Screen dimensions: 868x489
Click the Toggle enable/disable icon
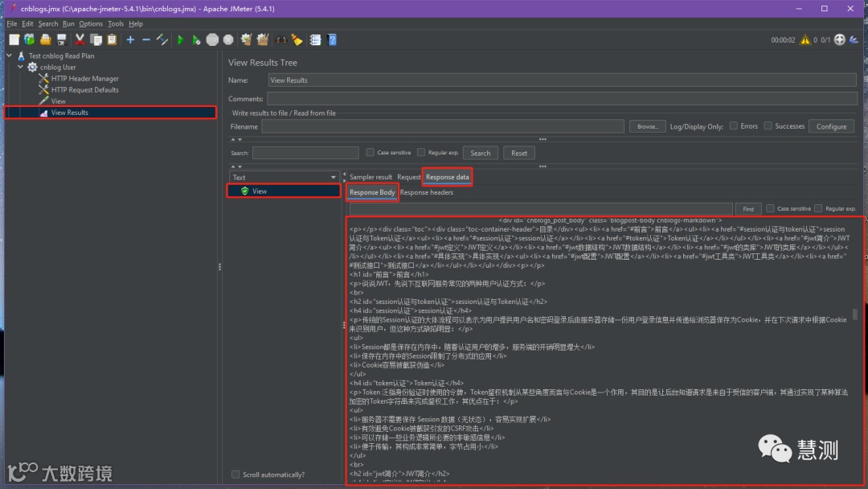click(x=162, y=39)
